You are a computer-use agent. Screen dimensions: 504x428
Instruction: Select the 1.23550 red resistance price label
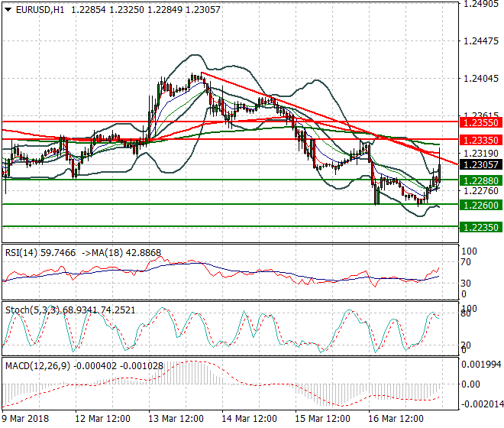click(x=481, y=122)
